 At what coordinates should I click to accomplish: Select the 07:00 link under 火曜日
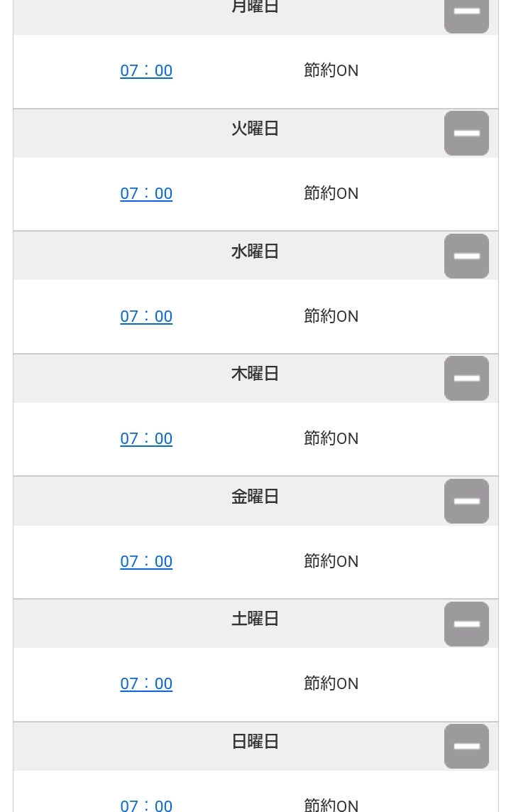click(146, 193)
